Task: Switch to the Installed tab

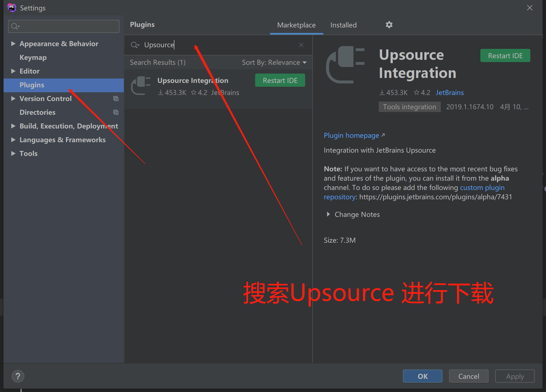Action: pos(343,25)
